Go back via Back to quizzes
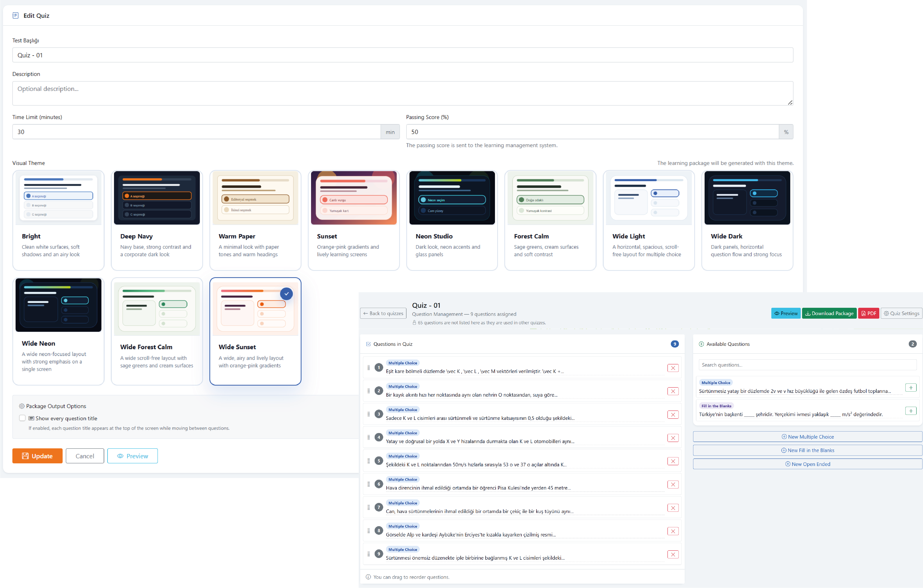Image resolution: width=923 pixels, height=588 pixels. tap(383, 313)
